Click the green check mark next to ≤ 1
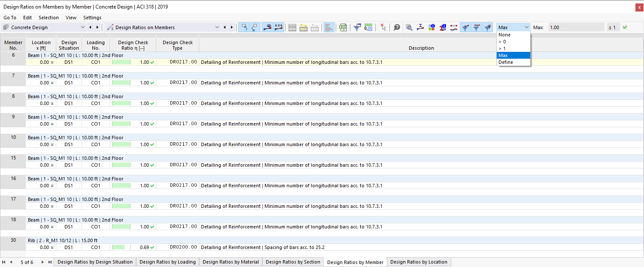Screen dimensions: 644x267 coord(625,27)
